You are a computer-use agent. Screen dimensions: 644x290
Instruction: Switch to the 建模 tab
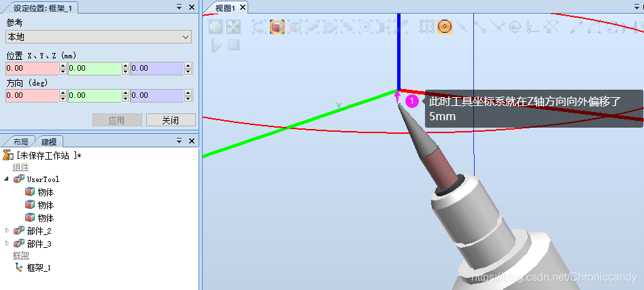click(x=49, y=142)
